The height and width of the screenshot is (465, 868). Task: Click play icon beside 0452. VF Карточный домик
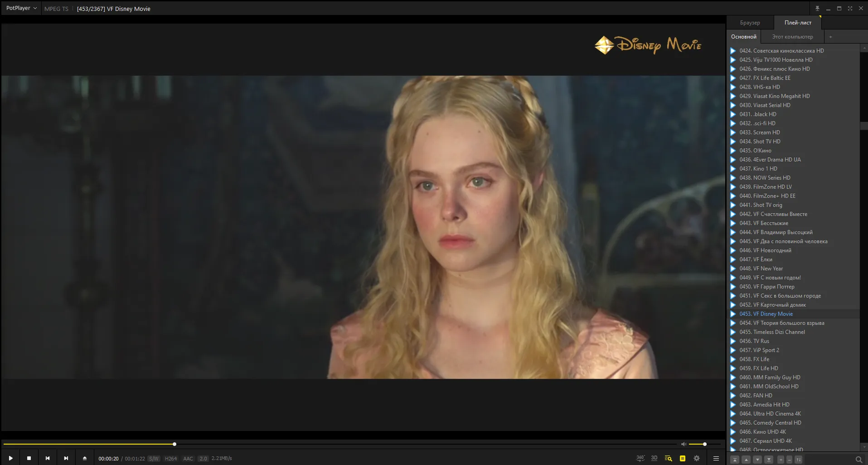click(733, 305)
